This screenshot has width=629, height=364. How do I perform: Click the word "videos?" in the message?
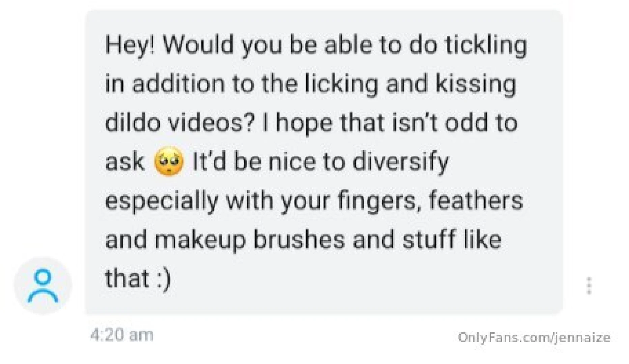click(x=210, y=123)
